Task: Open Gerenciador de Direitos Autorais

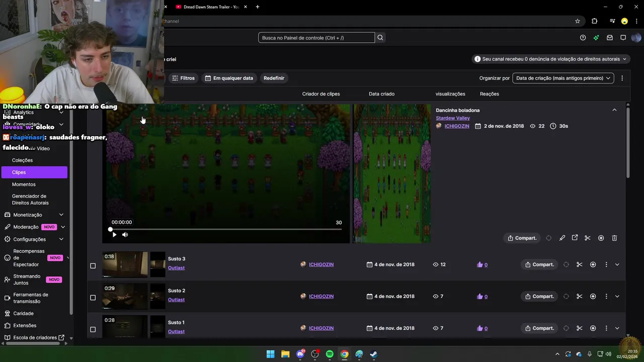Action: [x=30, y=200]
